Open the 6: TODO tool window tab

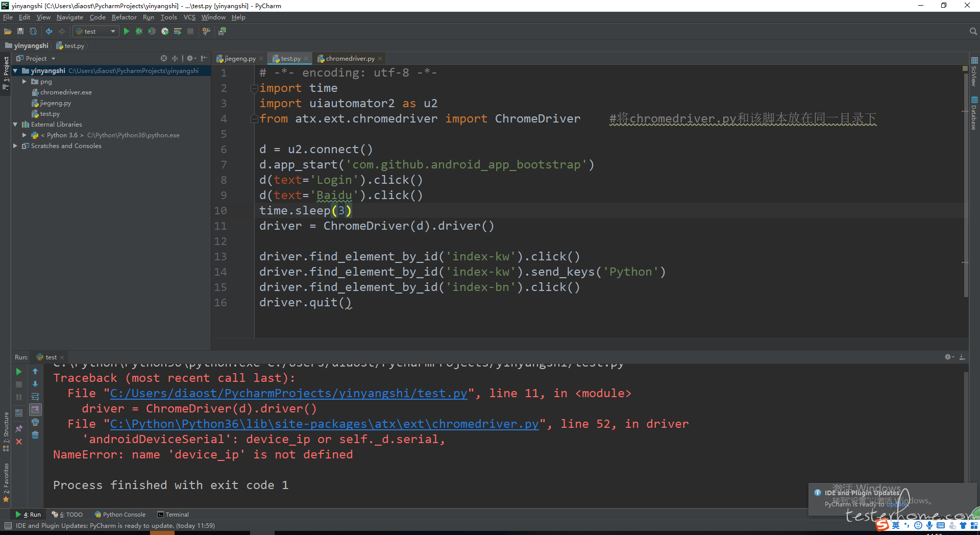[x=67, y=515]
